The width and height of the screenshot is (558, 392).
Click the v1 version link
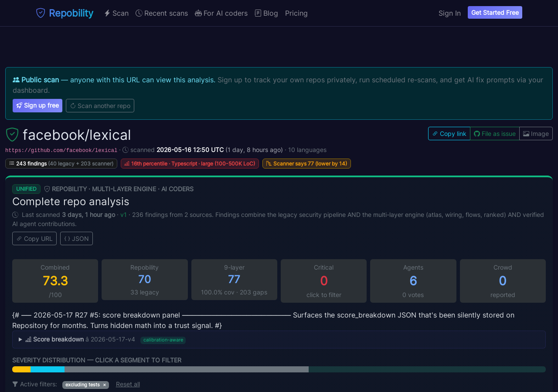[x=123, y=215]
